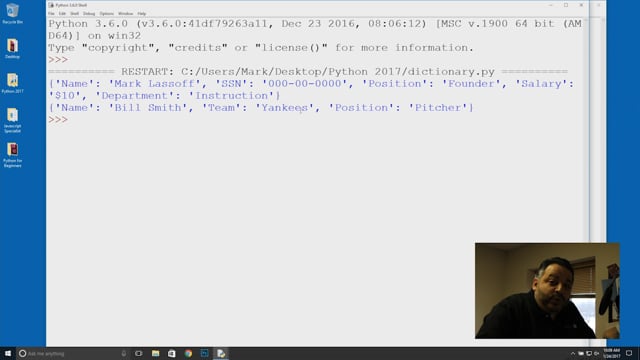The width and height of the screenshot is (640, 360).
Task: Select the Recycle Bin desktop icon
Action: [x=12, y=14]
